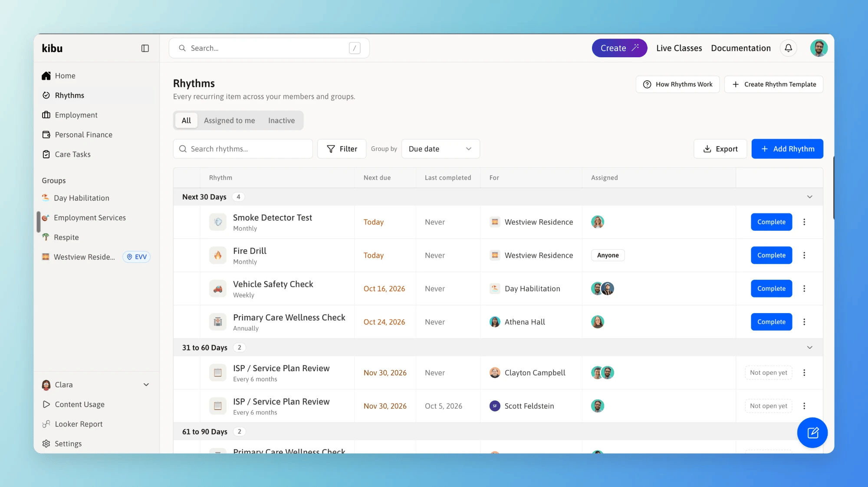Switch to the Assigned to me tab

tap(229, 121)
